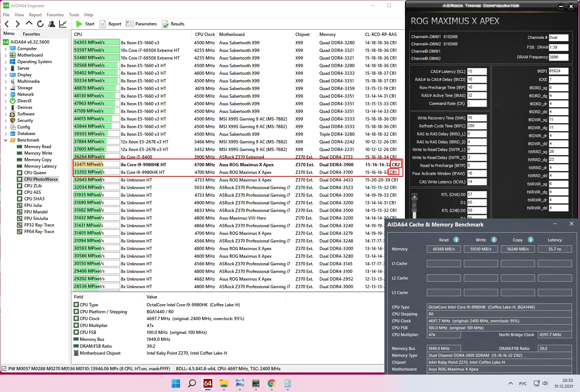Click the calculator icon on the taskbar

287,383
